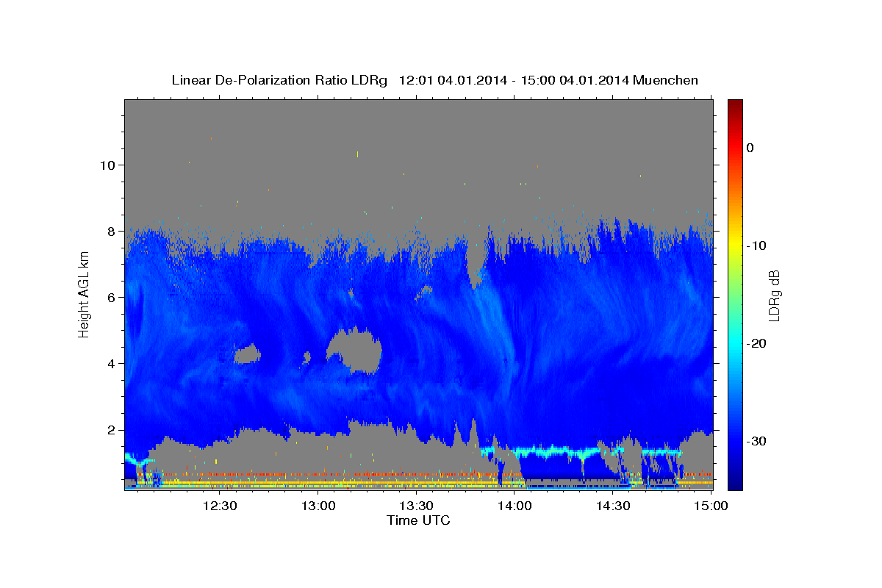Click the 'LDRg dB' colorbar label
Viewport: 882px width, 588px height.
[773, 296]
